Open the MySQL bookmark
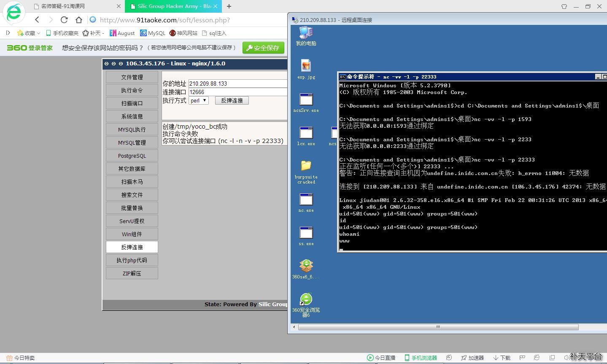Viewport: 607px width, 364px height. click(153, 33)
